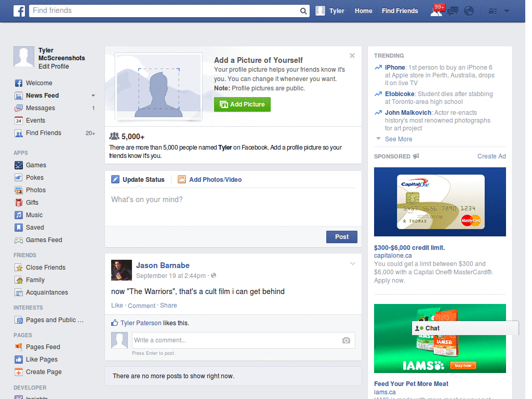Open the account dropdown arrow in the top bar
532x399 pixels.
tap(507, 11)
